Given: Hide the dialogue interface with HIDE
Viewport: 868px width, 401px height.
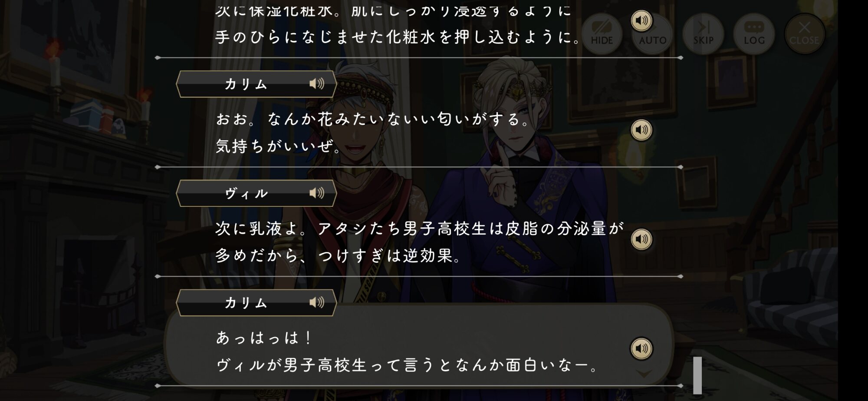Looking at the screenshot, I should pyautogui.click(x=602, y=34).
